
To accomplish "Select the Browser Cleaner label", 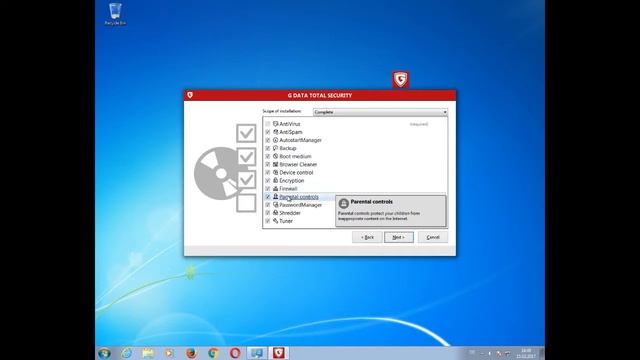I will 298,164.
